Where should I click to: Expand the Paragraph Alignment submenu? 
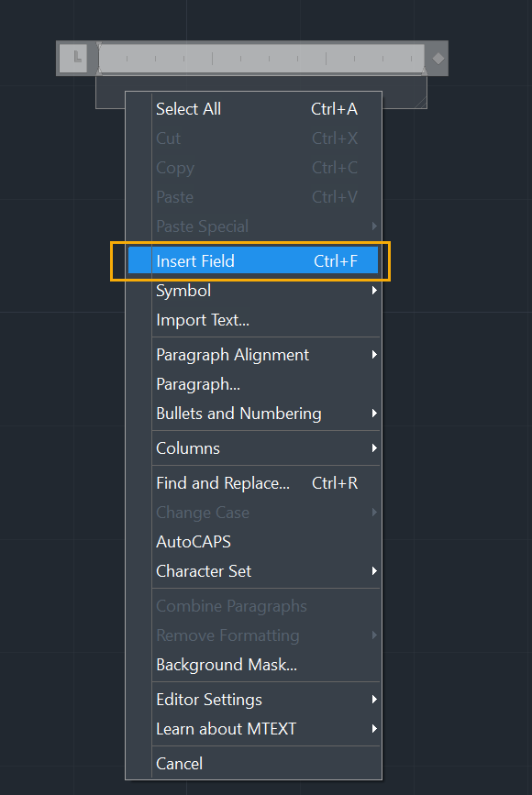click(x=253, y=355)
